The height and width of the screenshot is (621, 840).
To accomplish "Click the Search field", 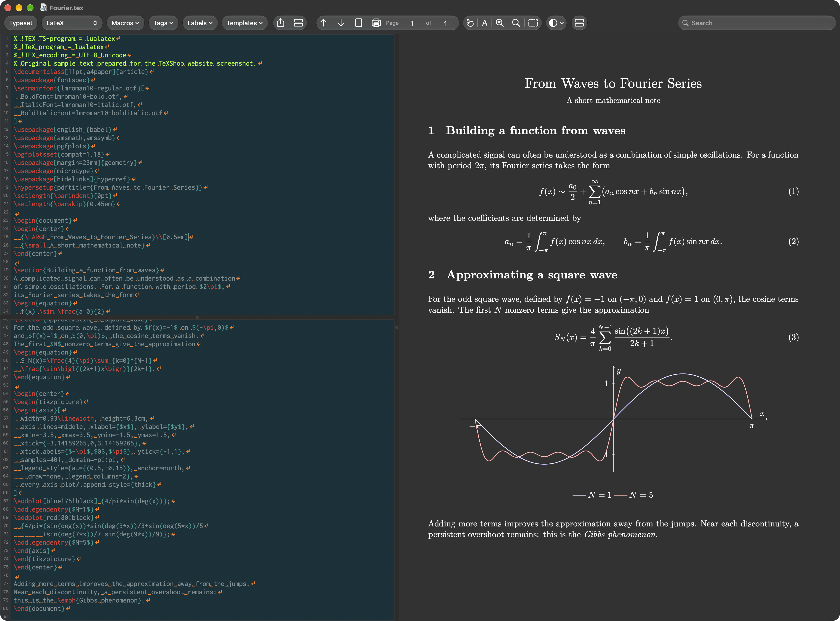I will (757, 23).
